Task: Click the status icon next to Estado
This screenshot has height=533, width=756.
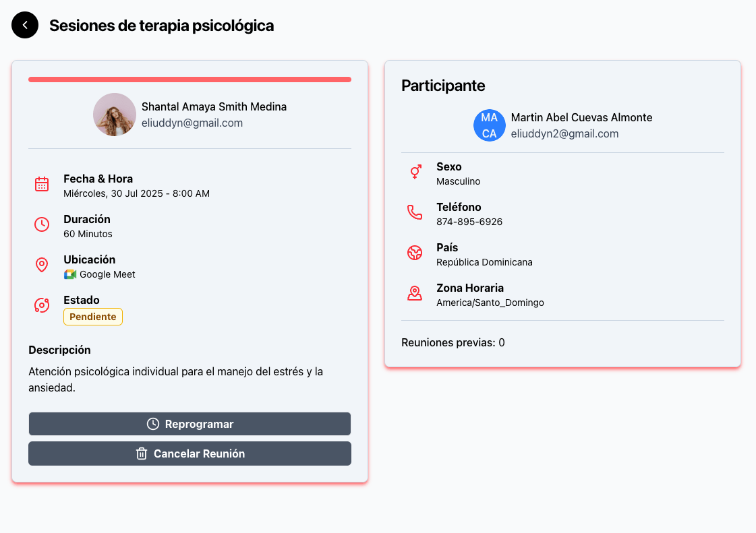Action: pyautogui.click(x=42, y=305)
